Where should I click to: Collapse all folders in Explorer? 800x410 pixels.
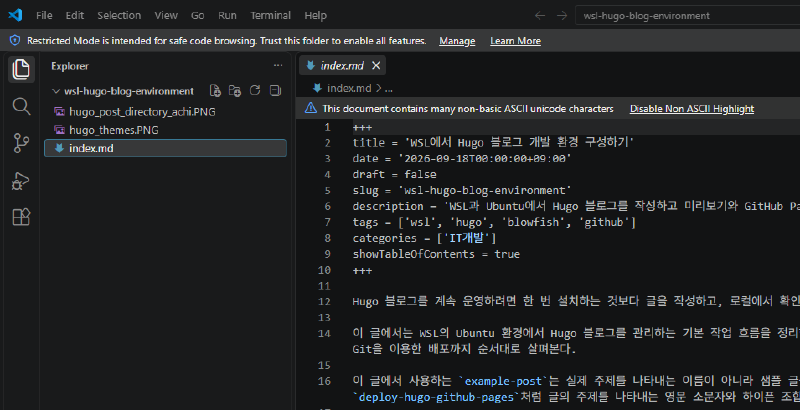coord(275,91)
